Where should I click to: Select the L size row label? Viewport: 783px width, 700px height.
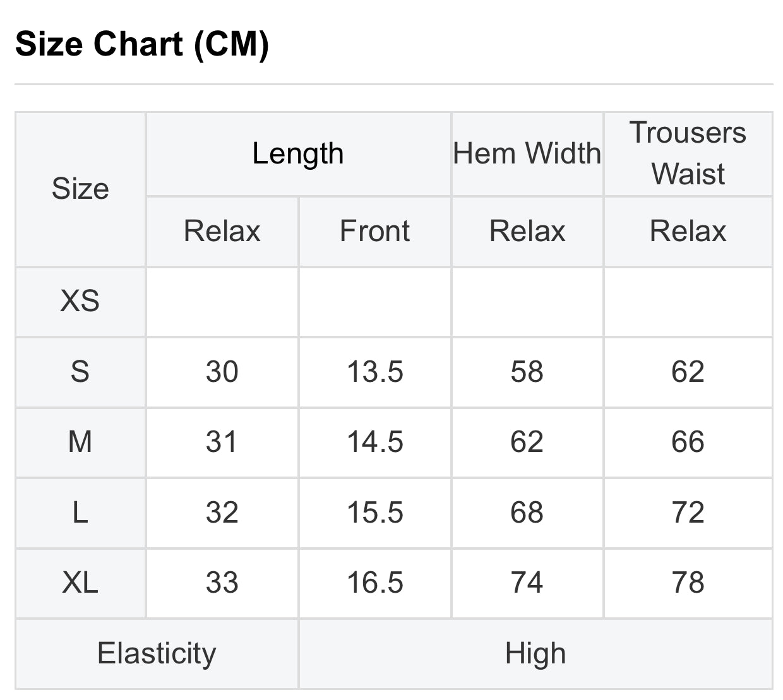80,513
